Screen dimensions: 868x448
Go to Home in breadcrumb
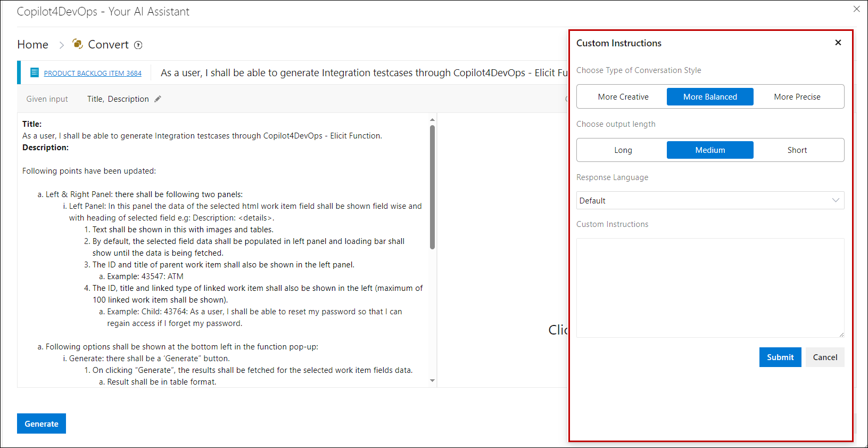tap(32, 45)
